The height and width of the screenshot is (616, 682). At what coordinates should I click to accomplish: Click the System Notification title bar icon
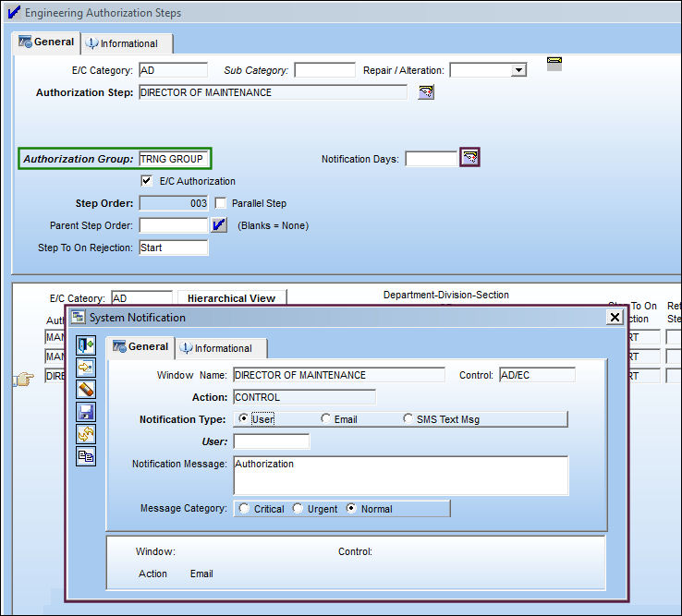coord(79,317)
